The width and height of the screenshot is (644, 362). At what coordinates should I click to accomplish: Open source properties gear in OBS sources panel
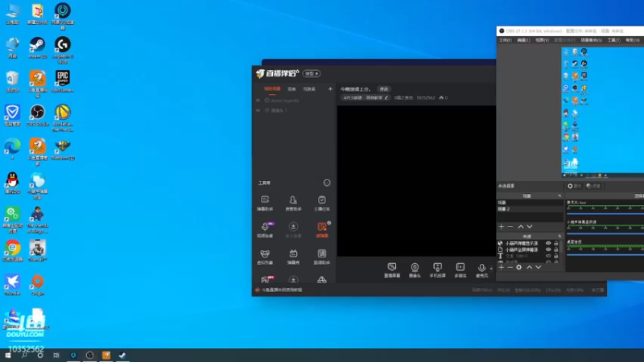pos(518,267)
